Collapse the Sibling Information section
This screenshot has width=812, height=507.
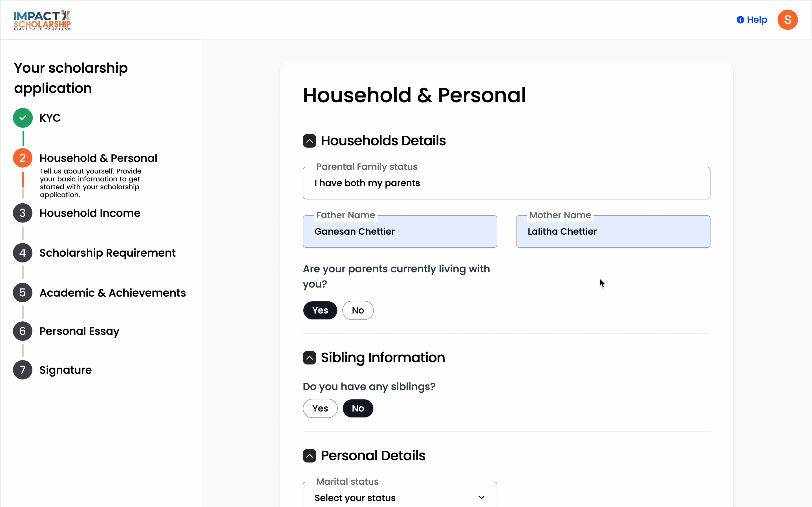tap(309, 358)
